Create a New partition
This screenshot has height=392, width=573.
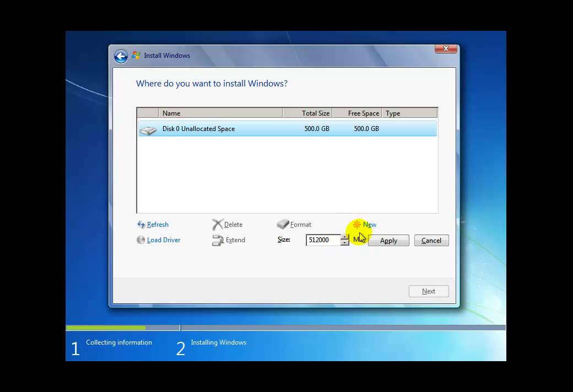click(370, 225)
